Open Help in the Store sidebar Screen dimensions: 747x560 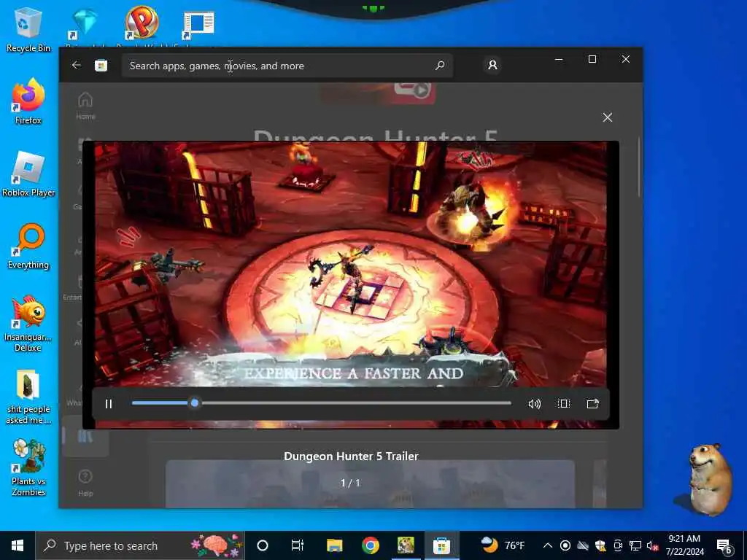pos(85,483)
